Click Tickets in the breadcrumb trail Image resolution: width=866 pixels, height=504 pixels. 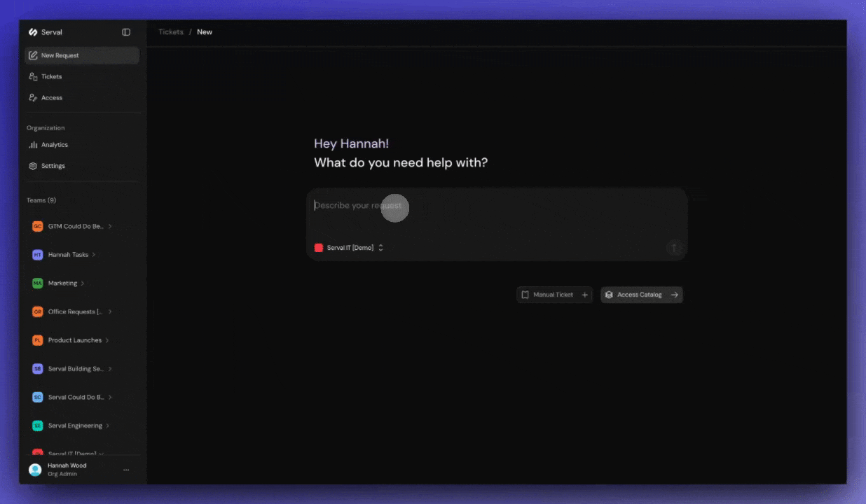click(x=170, y=31)
